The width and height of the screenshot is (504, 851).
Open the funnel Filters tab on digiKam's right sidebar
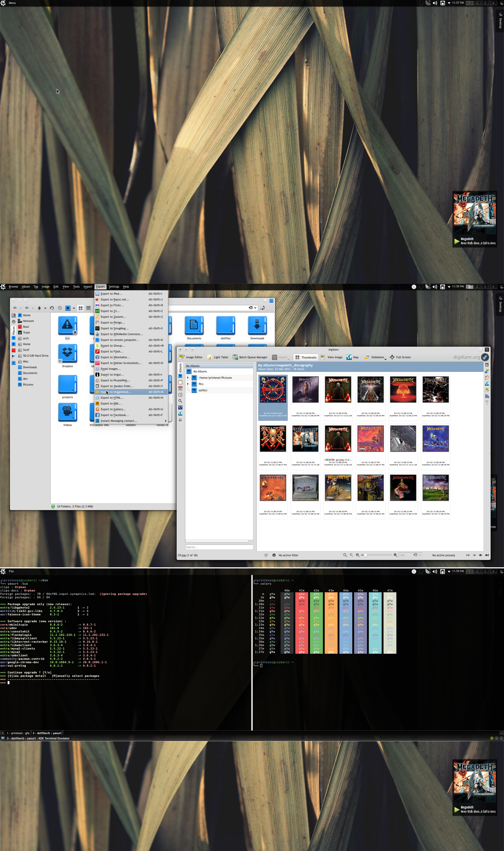pos(487,403)
